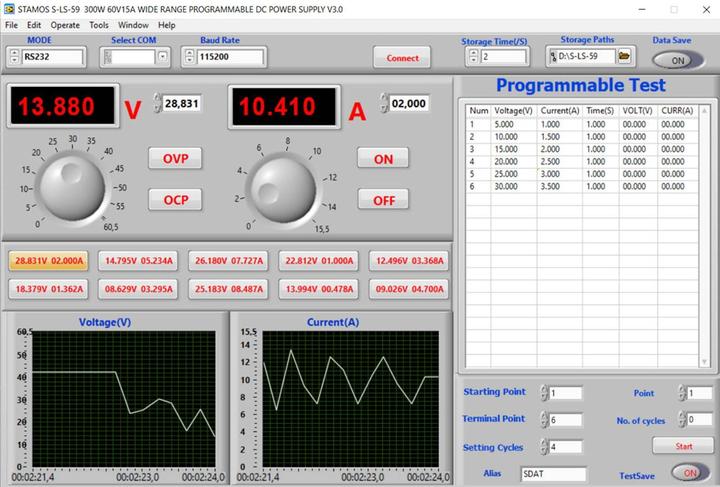Viewport: 720px width, 487px height.
Task: Click Voltage cell 25.000 in row 5
Action: click(514, 174)
